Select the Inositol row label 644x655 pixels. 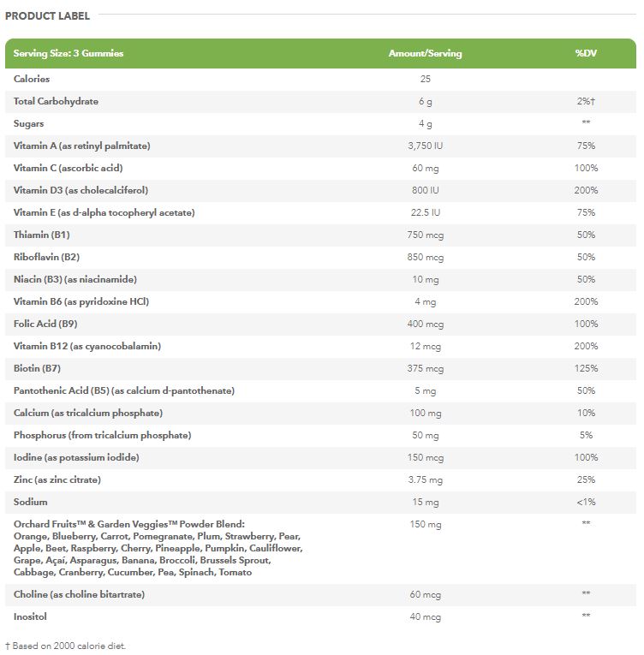coord(30,616)
